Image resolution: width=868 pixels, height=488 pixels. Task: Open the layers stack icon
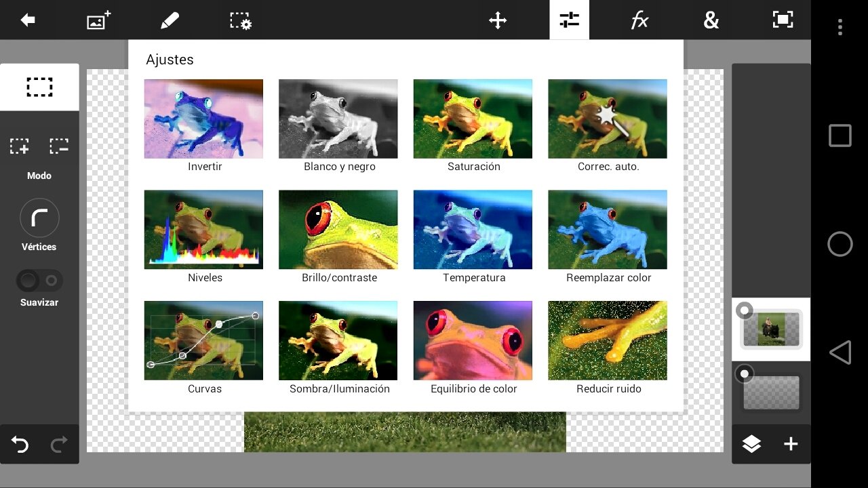click(x=751, y=444)
